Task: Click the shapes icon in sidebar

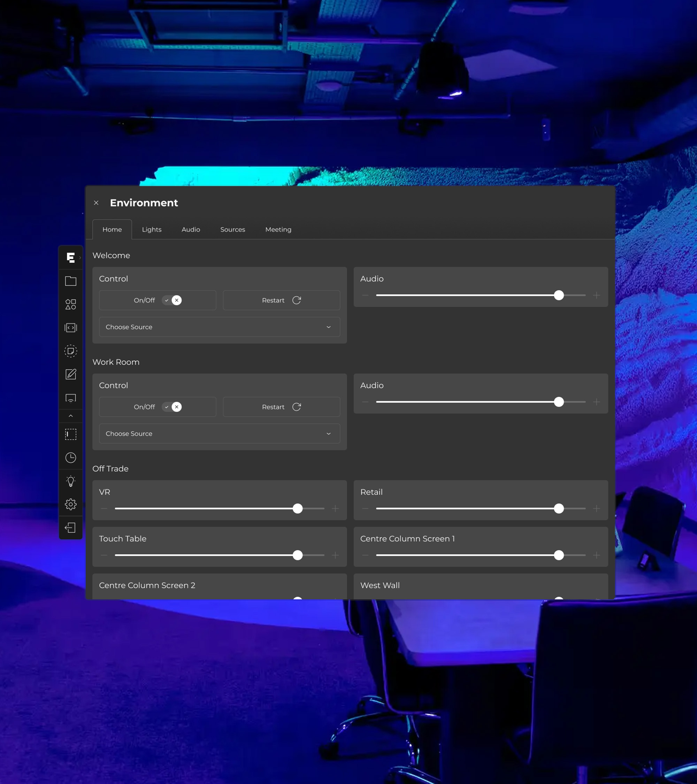Action: (71, 305)
